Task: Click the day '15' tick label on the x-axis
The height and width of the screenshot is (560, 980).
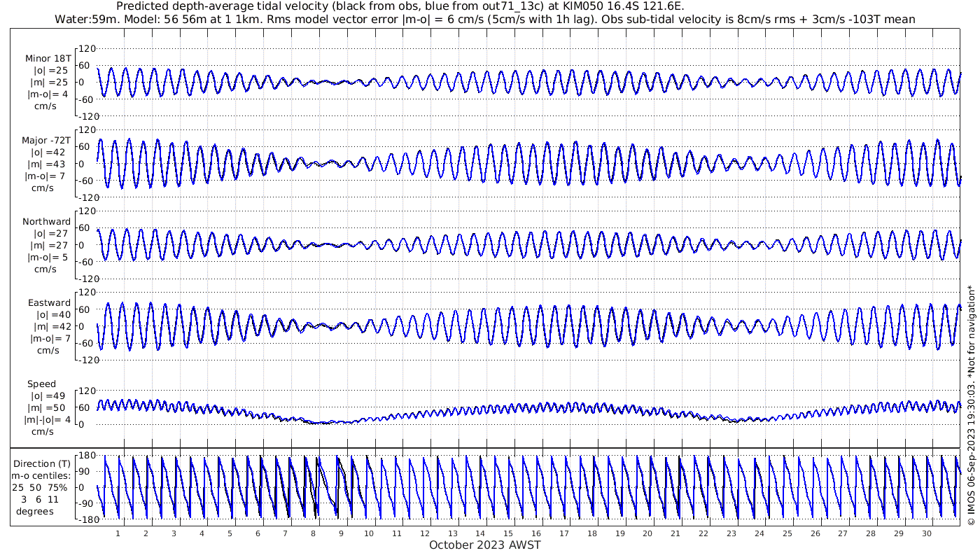Action: pyautogui.click(x=508, y=533)
